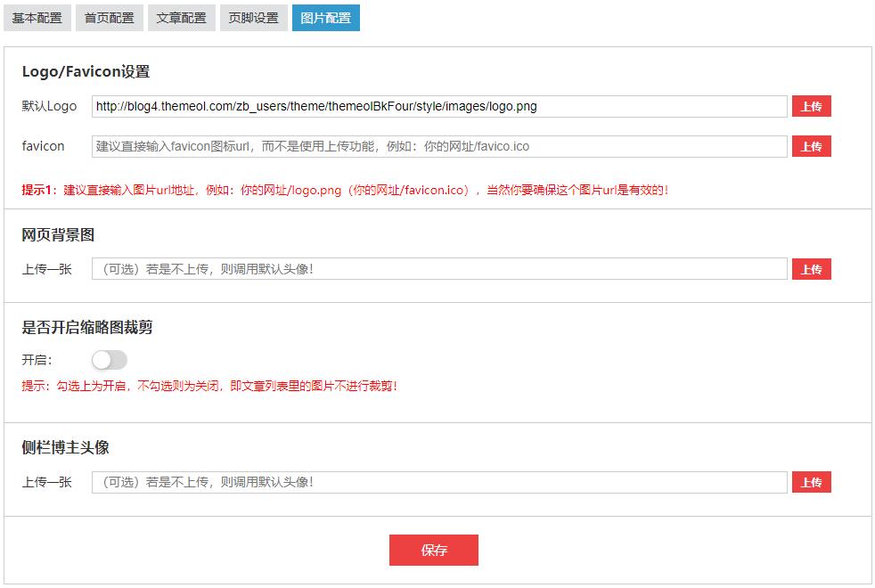Open the 基本配置 tab

[37, 18]
